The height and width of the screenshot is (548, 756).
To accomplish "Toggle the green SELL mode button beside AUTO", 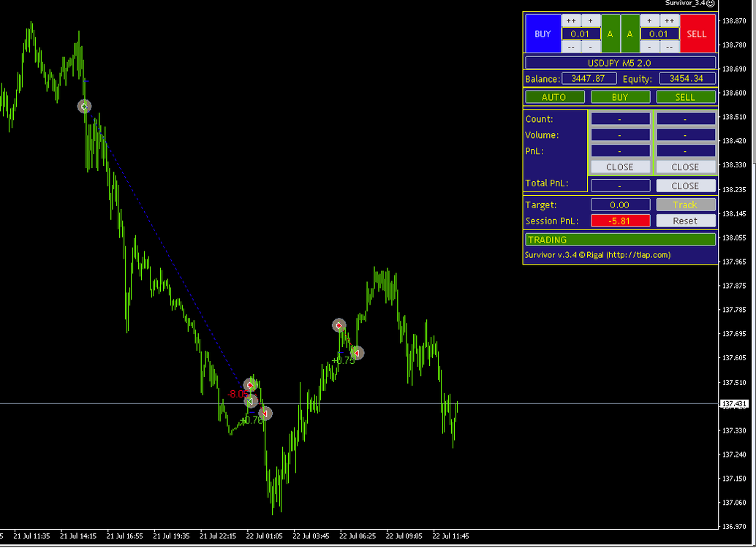I will pos(686,97).
